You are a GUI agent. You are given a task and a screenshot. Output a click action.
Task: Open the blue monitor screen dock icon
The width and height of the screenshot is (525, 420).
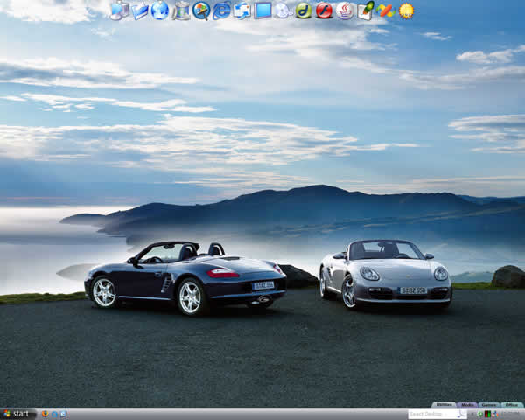point(262,10)
